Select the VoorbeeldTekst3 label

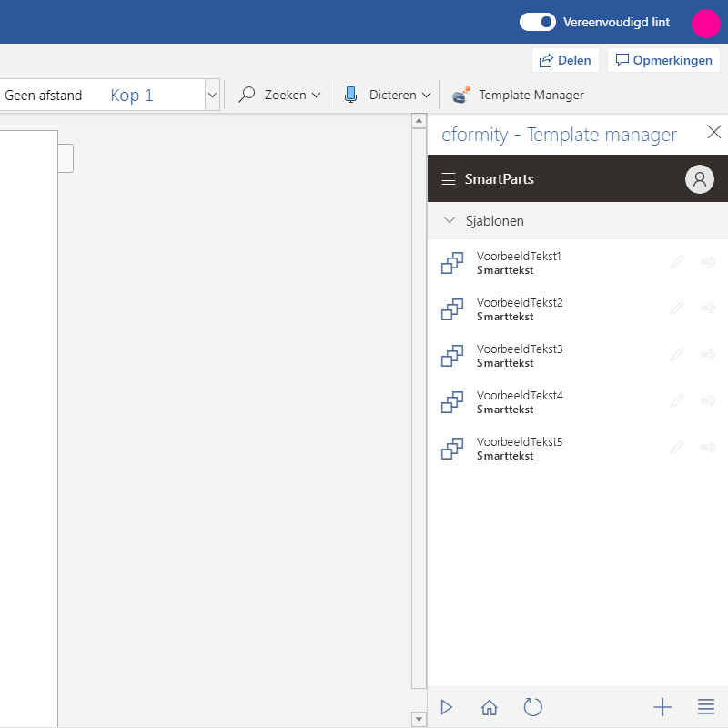(x=520, y=349)
